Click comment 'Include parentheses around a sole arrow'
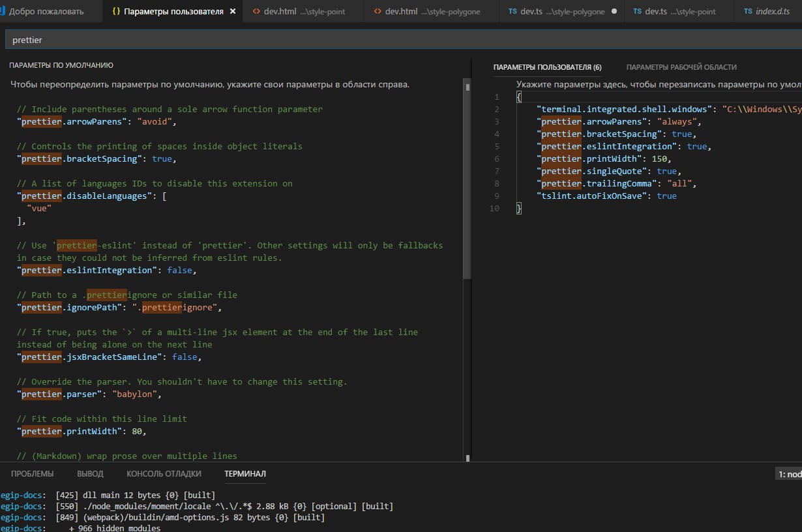Image resolution: width=802 pixels, height=532 pixels. (170, 109)
